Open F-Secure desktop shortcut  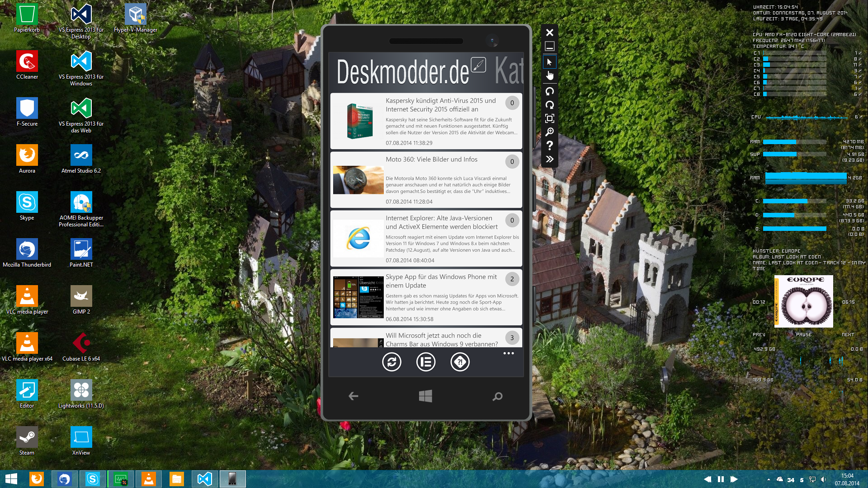[27, 112]
